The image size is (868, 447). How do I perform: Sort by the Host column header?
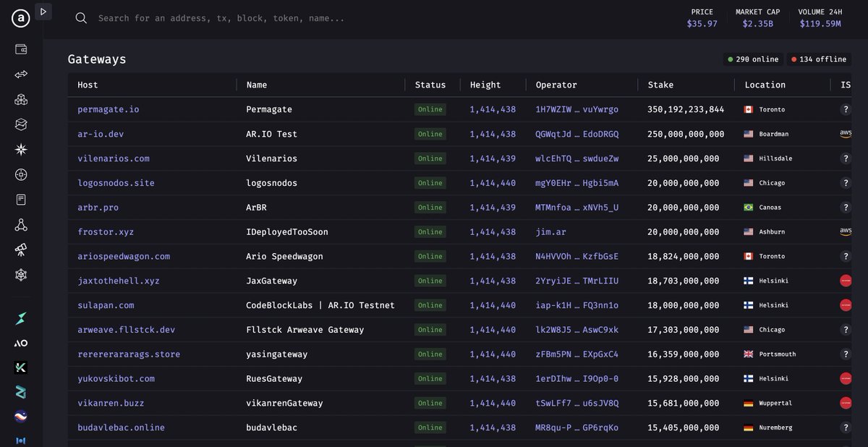[88, 85]
